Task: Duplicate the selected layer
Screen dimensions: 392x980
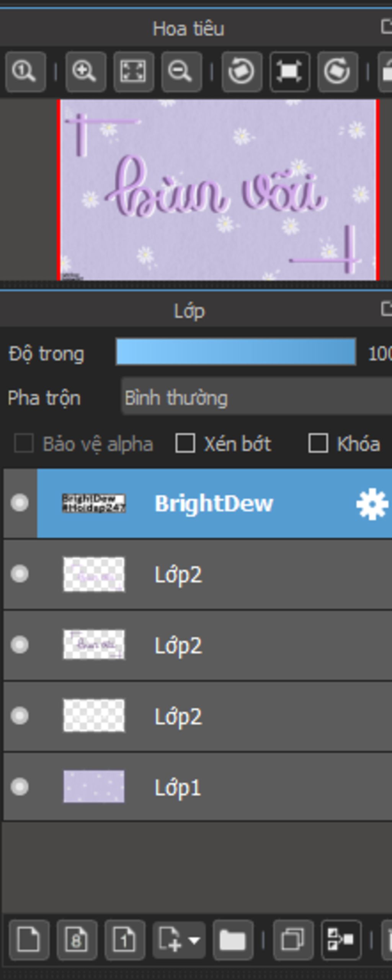Action: coord(293,939)
